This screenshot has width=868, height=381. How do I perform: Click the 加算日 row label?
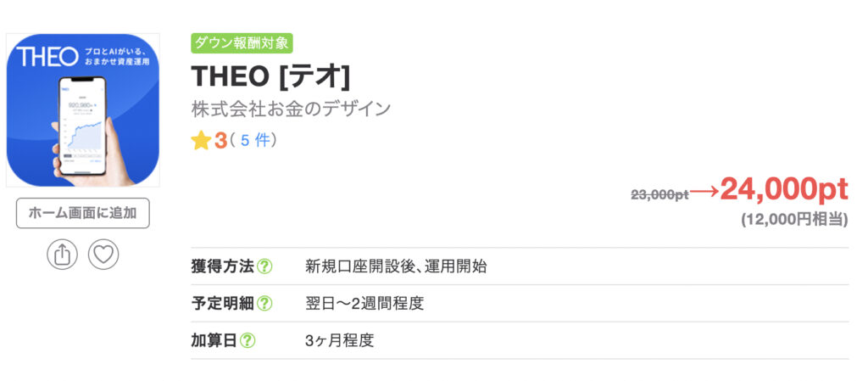pos(214,341)
